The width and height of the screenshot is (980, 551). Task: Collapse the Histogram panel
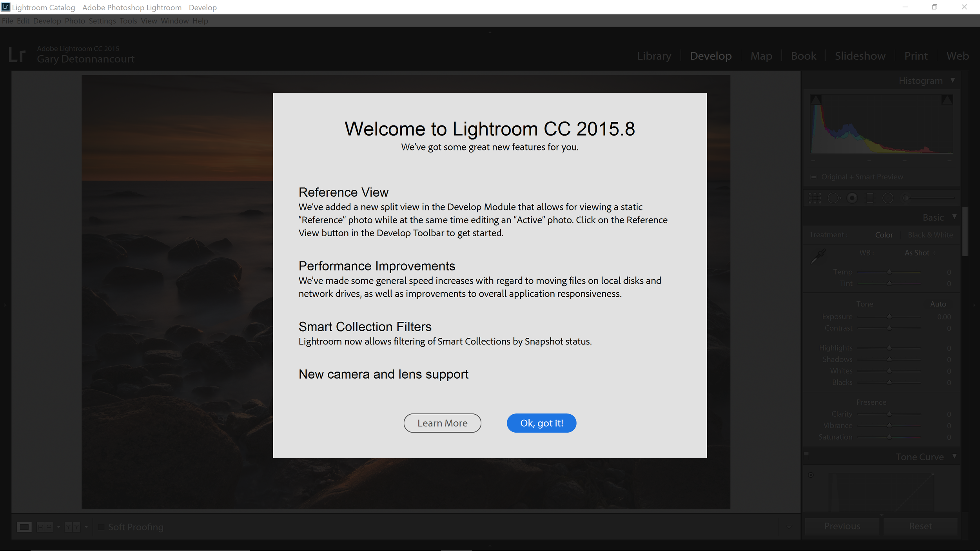[953, 80]
